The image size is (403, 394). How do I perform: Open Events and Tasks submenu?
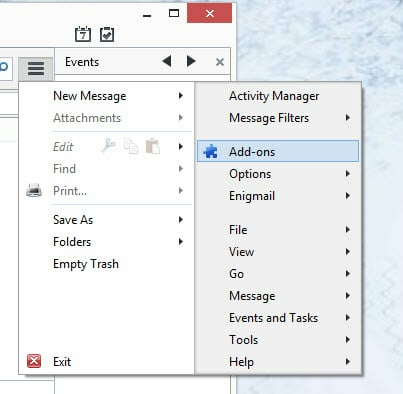[278, 318]
